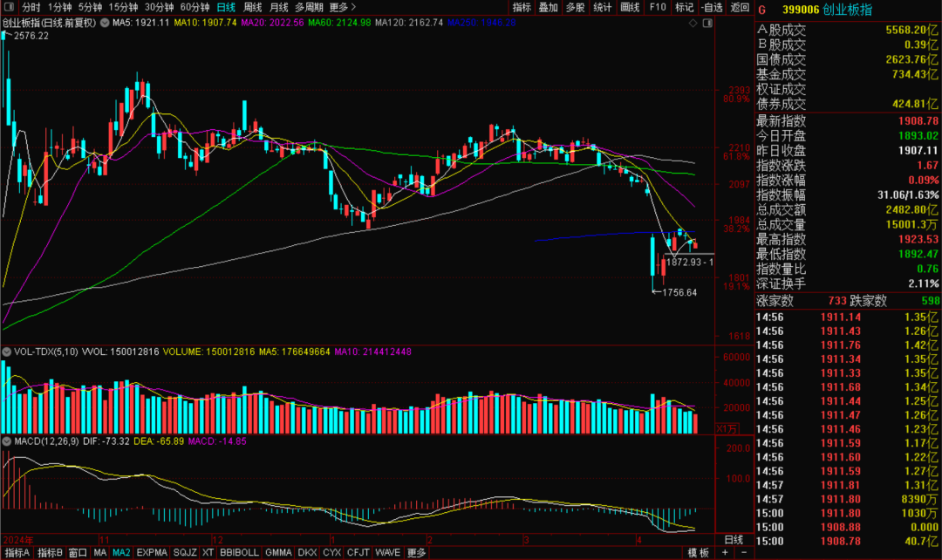Toggle the left sidebar panel icon
This screenshot has height=560, width=942.
(x=9, y=7)
